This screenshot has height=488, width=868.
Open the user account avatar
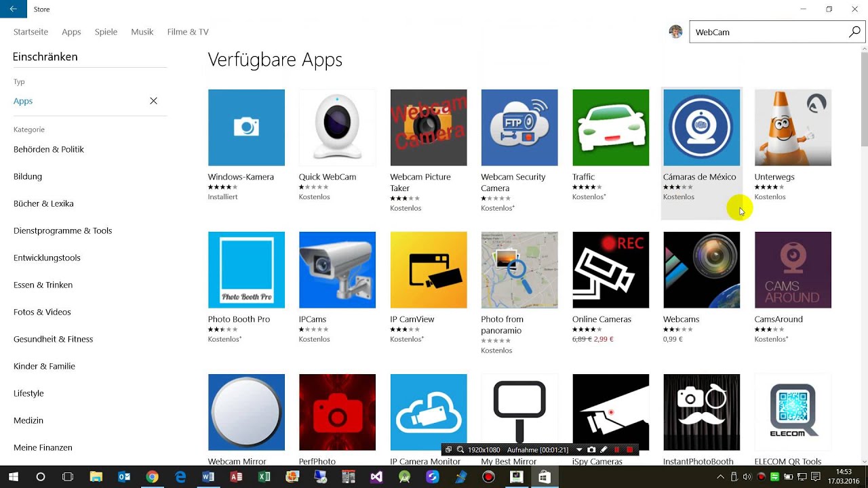pyautogui.click(x=675, y=32)
